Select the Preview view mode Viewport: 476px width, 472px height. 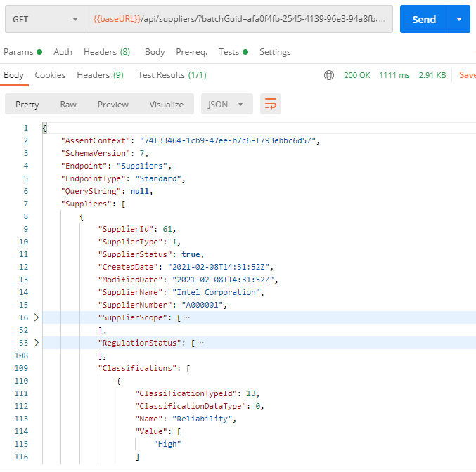click(x=113, y=105)
